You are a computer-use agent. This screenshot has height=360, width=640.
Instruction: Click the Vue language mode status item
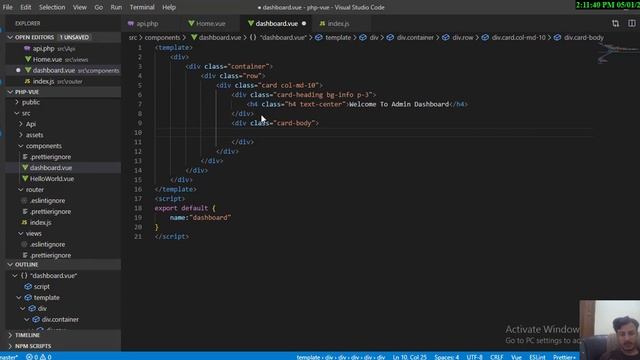(516, 357)
